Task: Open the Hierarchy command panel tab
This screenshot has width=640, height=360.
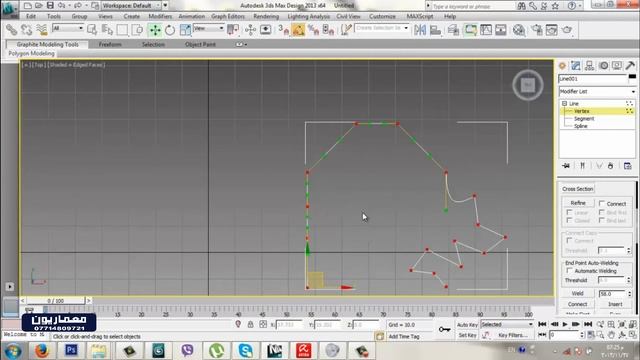Action: (x=589, y=65)
